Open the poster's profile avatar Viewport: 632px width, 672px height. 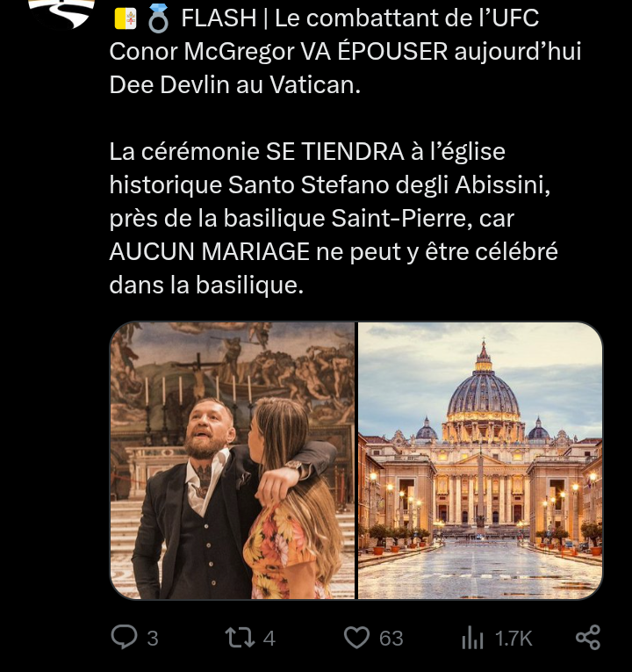[61, 12]
